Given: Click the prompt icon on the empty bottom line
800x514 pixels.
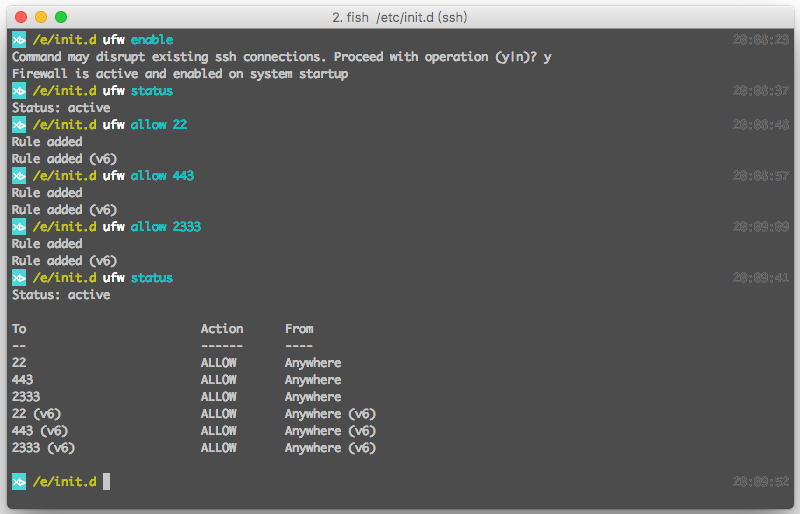Looking at the screenshot, I should click(19, 482).
